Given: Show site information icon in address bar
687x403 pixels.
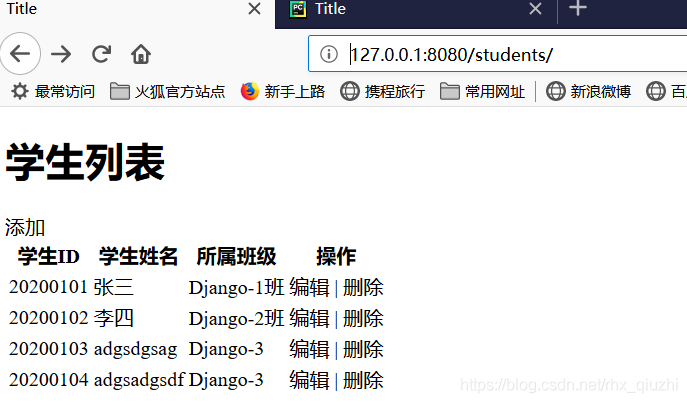Looking at the screenshot, I should click(329, 54).
